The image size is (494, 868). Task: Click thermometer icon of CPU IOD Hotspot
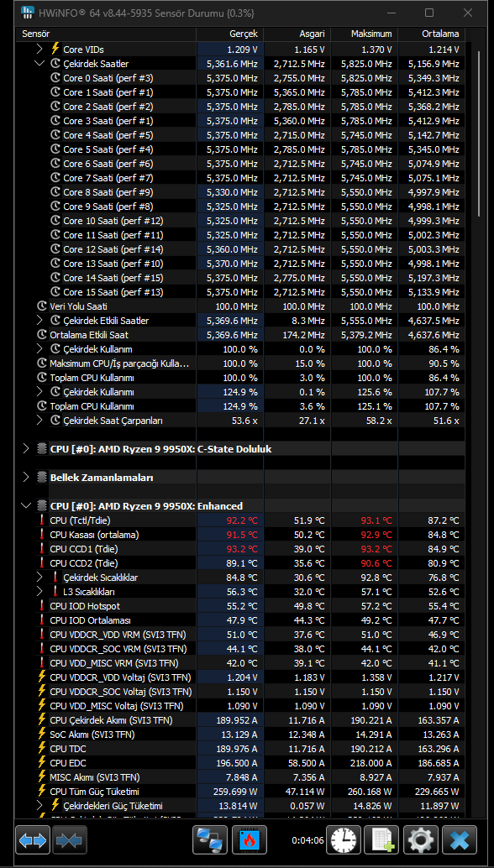point(41,606)
